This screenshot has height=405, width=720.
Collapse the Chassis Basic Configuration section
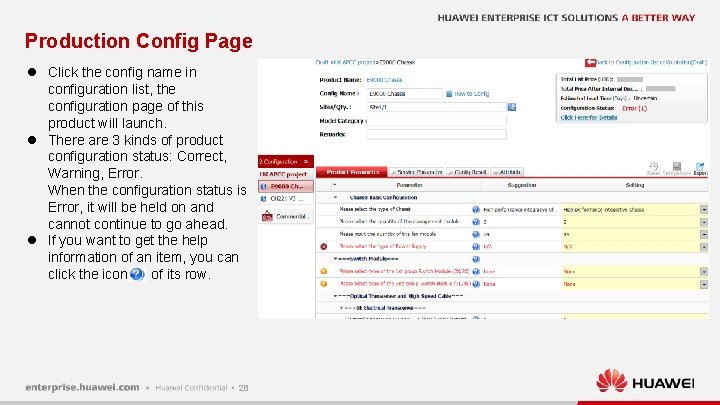(x=335, y=197)
